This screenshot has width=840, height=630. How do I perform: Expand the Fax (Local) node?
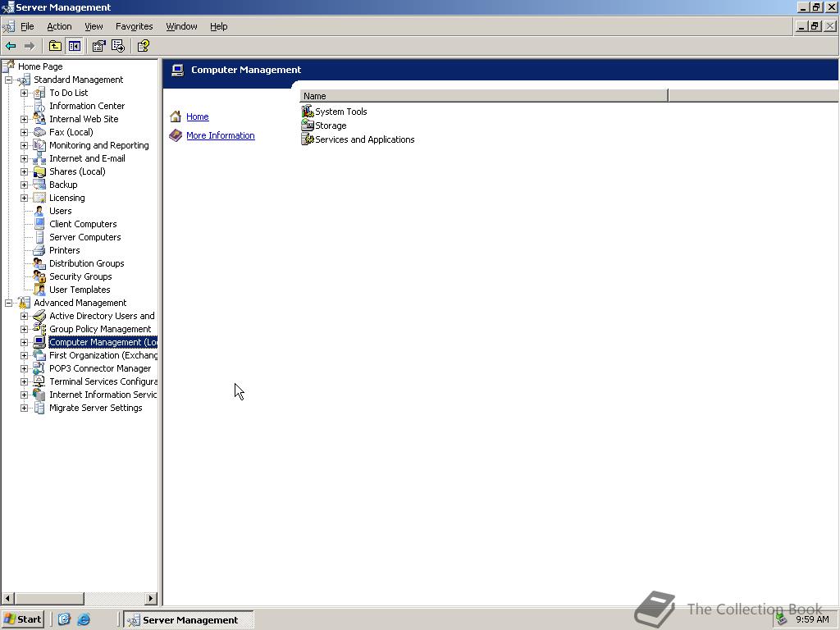point(24,132)
